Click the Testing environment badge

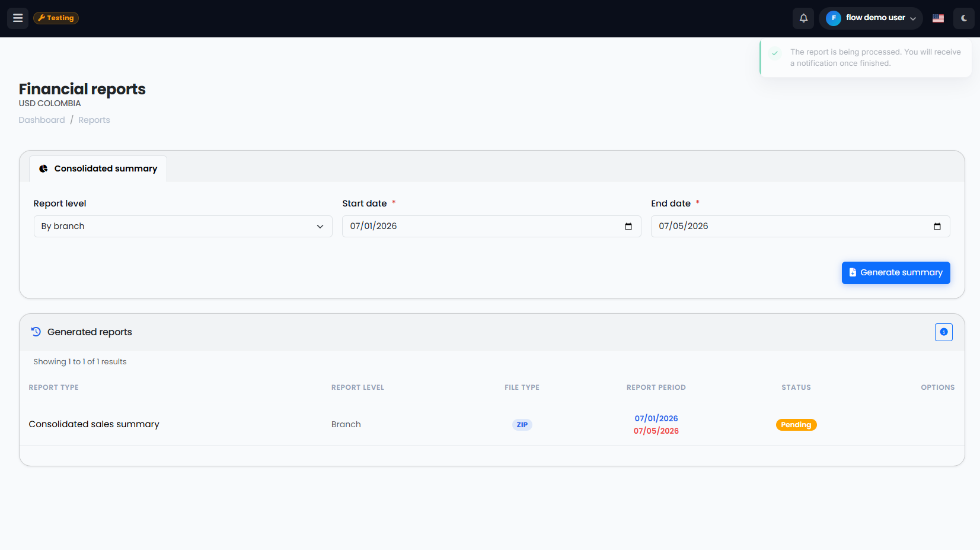[56, 18]
